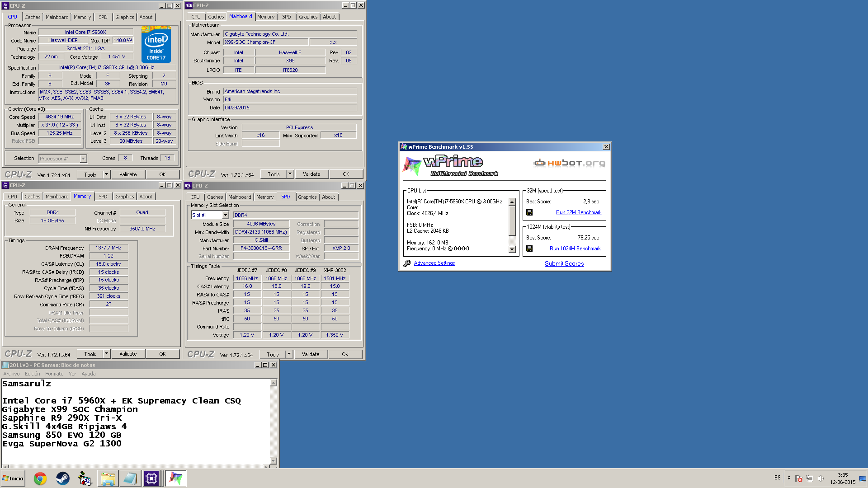868x488 pixels.
Task: Open Action Center flag tray icon
Action: click(x=799, y=479)
